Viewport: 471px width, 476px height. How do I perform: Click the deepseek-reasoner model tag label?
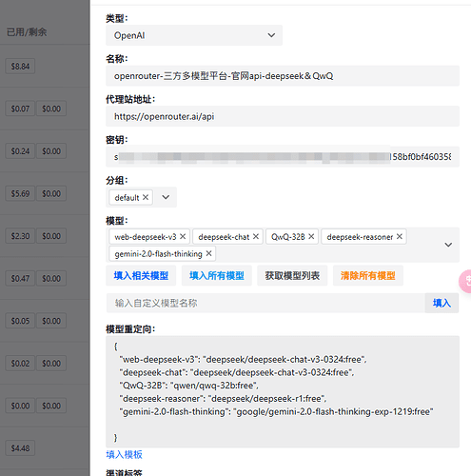click(x=360, y=237)
